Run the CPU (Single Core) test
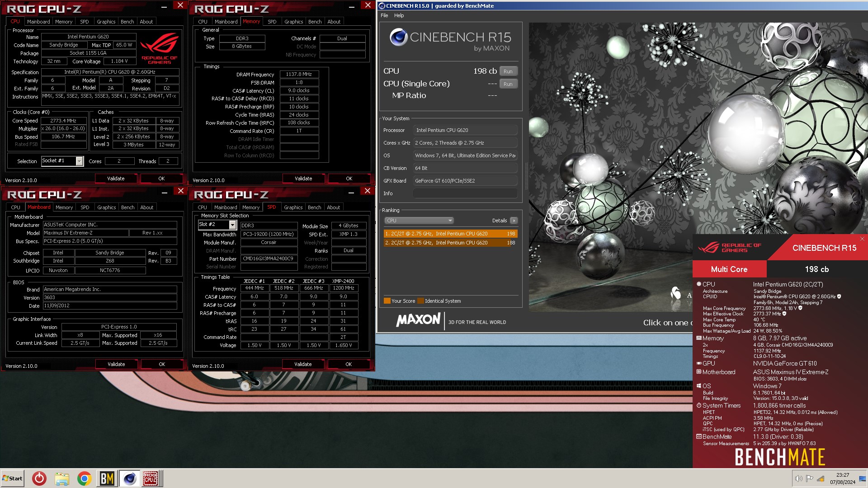The width and height of the screenshot is (868, 488). tap(508, 84)
